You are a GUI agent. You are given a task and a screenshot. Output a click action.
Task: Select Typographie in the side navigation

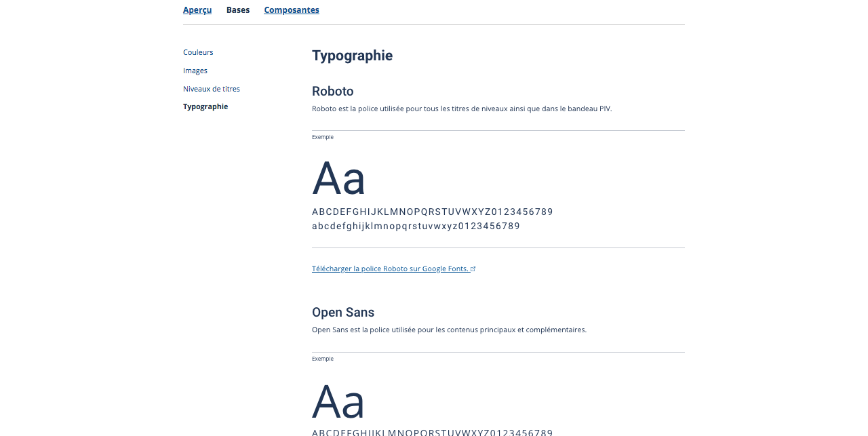pyautogui.click(x=205, y=106)
